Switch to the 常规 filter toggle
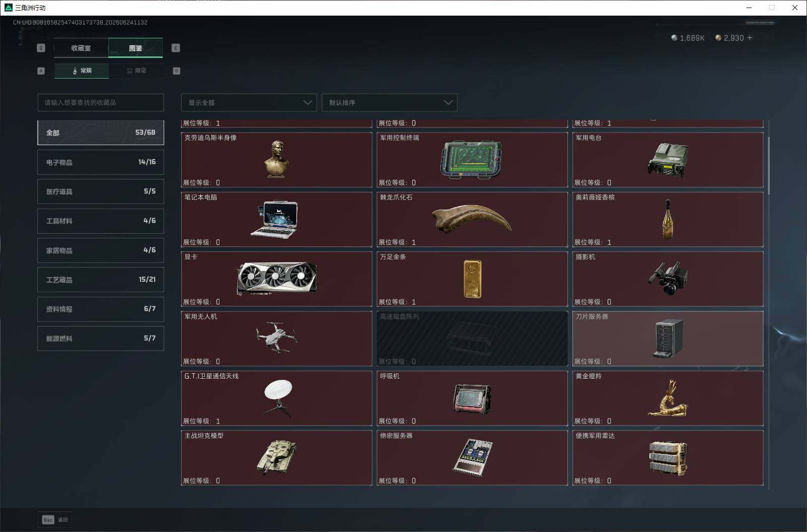807x532 pixels. pyautogui.click(x=82, y=71)
